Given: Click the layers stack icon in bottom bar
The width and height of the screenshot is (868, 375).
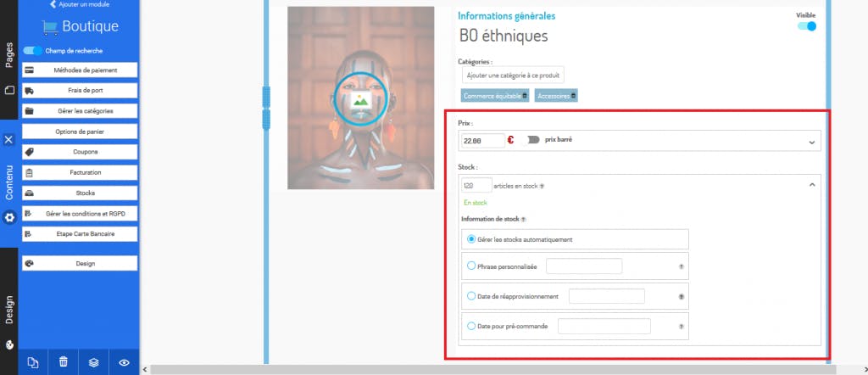Looking at the screenshot, I should click(x=93, y=362).
